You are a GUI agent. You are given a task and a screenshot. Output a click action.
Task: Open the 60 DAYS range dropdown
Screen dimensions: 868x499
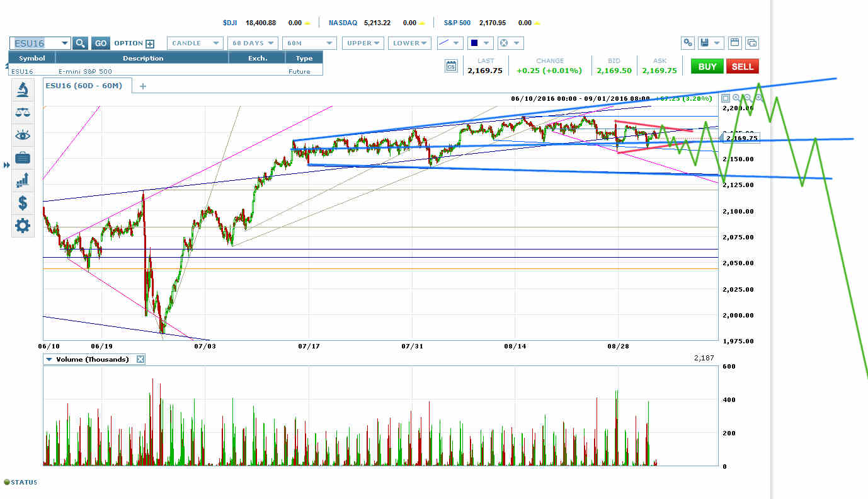point(253,43)
